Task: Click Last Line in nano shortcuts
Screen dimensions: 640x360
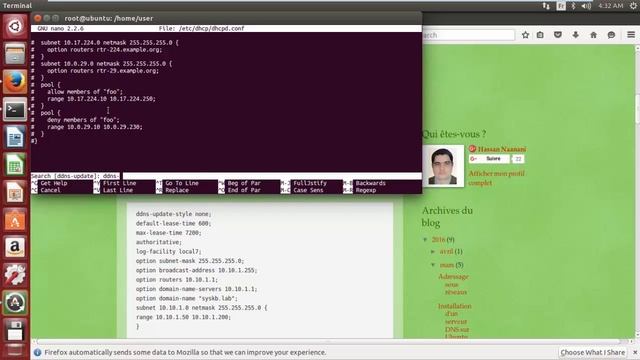Action: [x=118, y=190]
